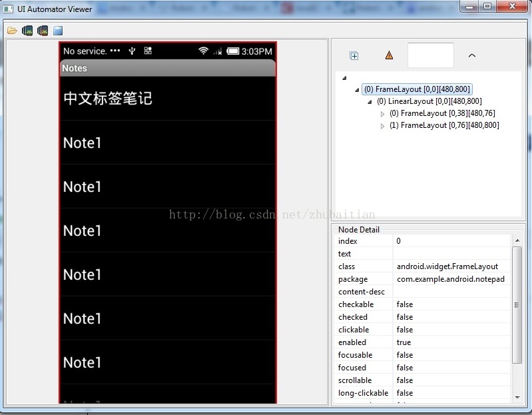Minimize the UI Automator Viewer window

pos(469,7)
